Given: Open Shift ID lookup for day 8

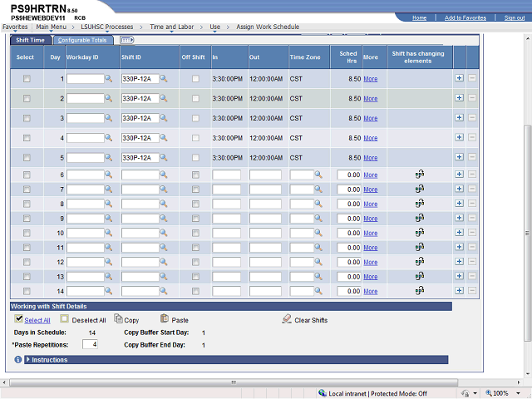Looking at the screenshot, I should click(x=164, y=204).
